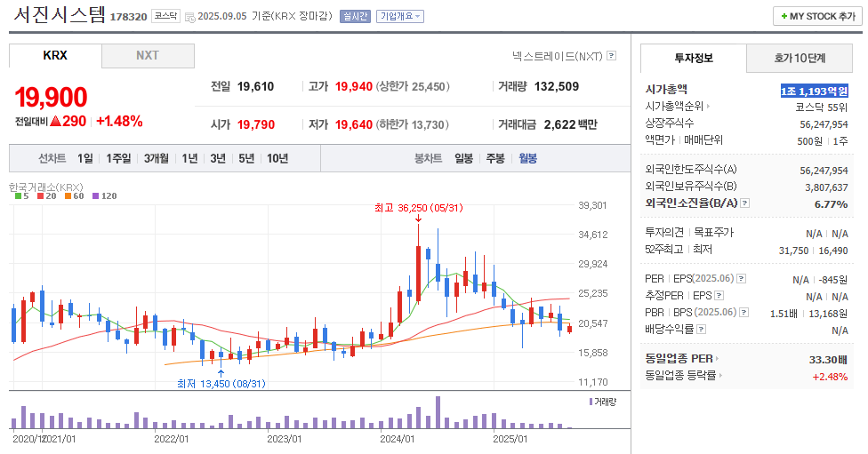Open the 배당수익률 help icon
This screenshot has width=868, height=454.
[x=702, y=330]
